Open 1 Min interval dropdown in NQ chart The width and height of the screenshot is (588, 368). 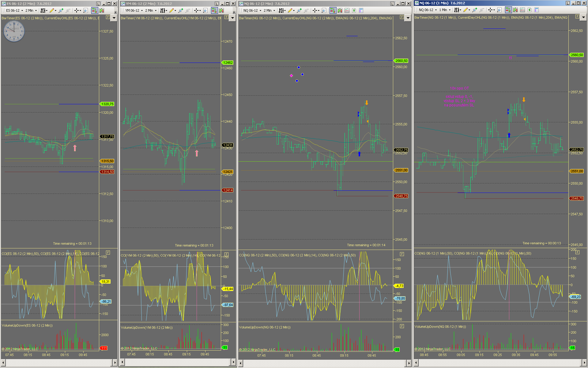[x=445, y=10]
